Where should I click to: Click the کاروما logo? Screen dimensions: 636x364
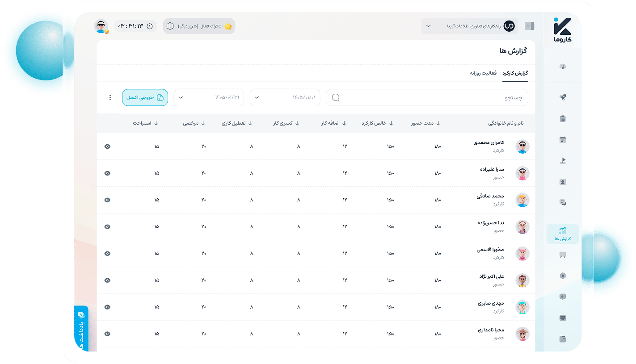tap(563, 30)
